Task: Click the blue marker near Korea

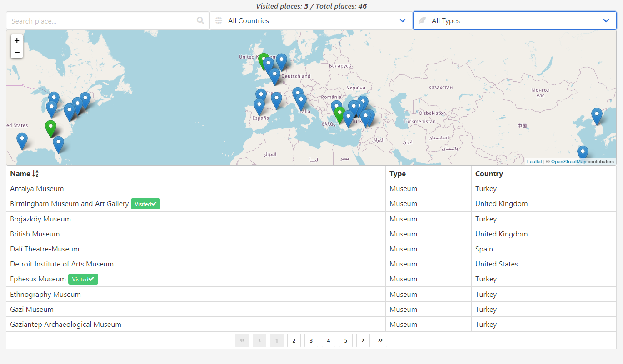Action: click(x=597, y=115)
